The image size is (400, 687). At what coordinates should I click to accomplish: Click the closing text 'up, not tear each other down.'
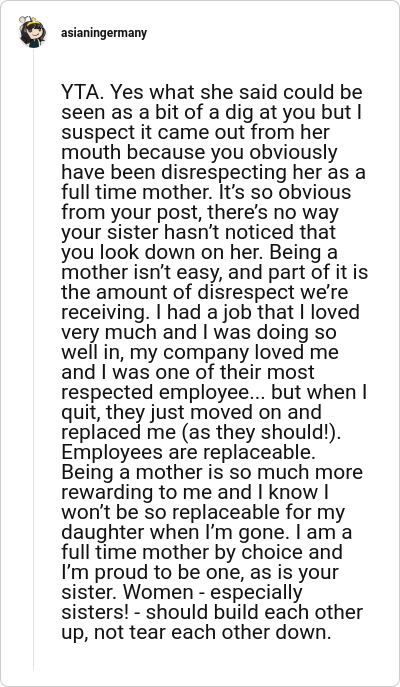196,633
